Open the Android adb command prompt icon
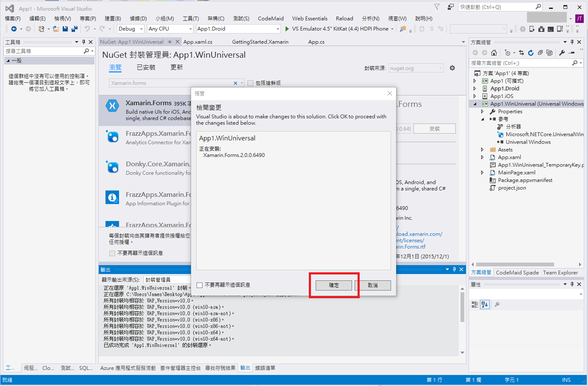Screen dimensions: 588x386 (551, 29)
